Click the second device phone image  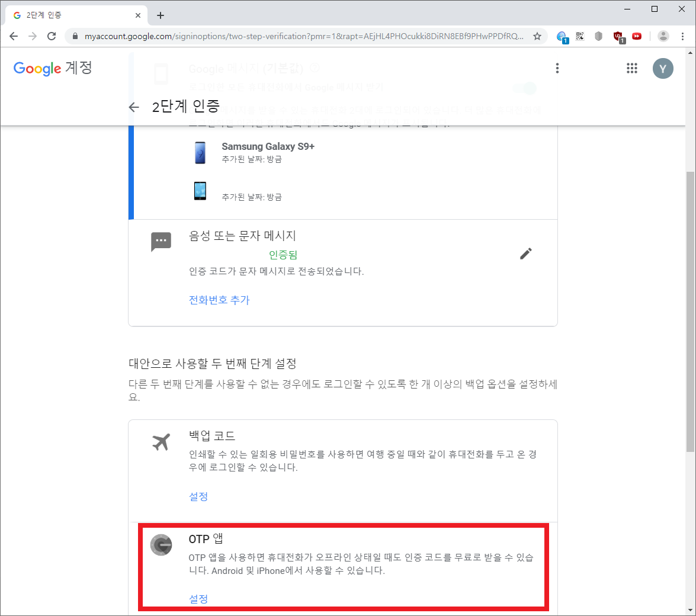(200, 191)
